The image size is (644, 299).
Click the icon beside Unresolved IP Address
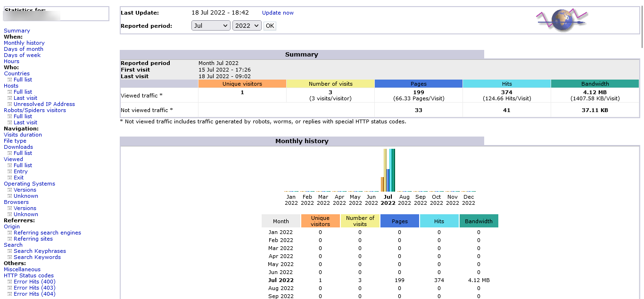[x=9, y=105]
